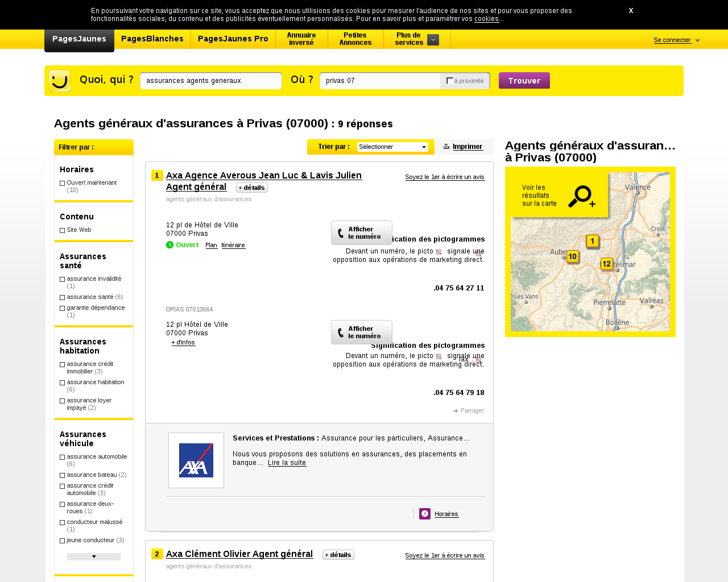Viewport: 728px width, 582px height.
Task: Click the result number 2 badge
Action: click(157, 554)
